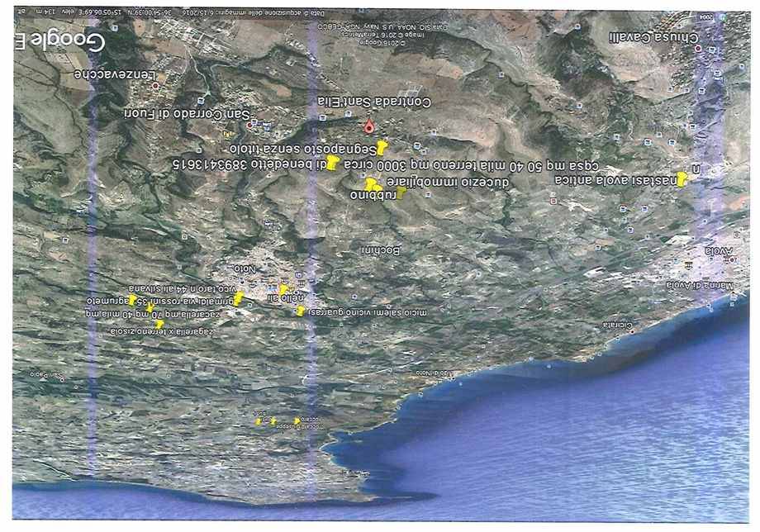Click the red Contrada Sant'Elia location marker
The height and width of the screenshot is (532, 760).
369,126
